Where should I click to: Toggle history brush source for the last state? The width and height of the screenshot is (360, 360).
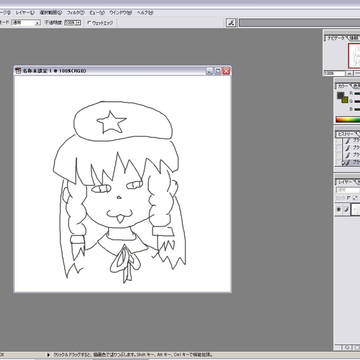tap(339, 162)
